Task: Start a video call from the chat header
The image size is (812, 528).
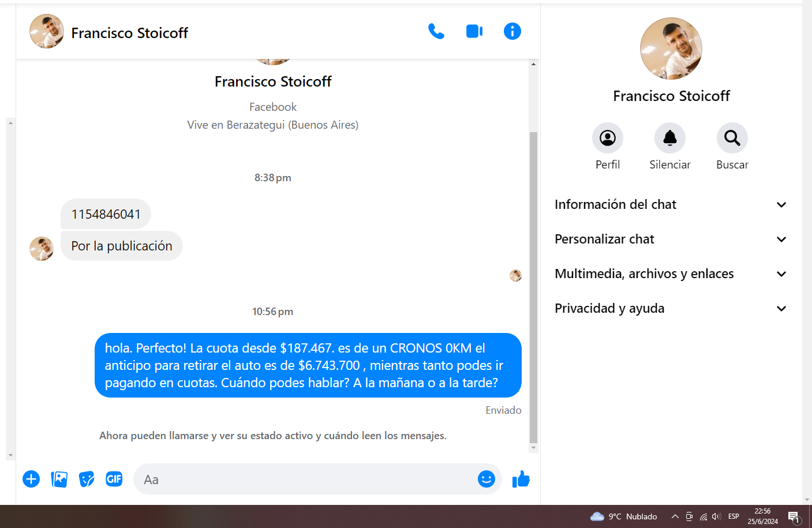Action: (x=474, y=31)
